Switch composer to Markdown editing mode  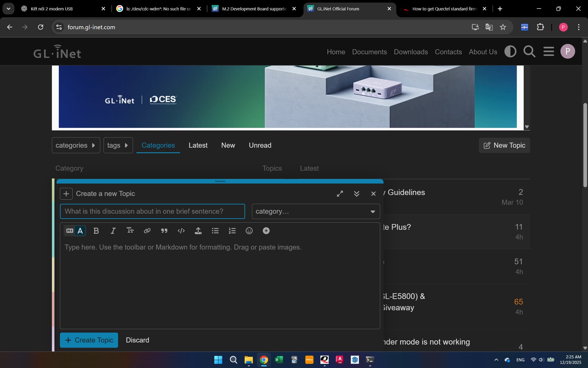pos(70,231)
